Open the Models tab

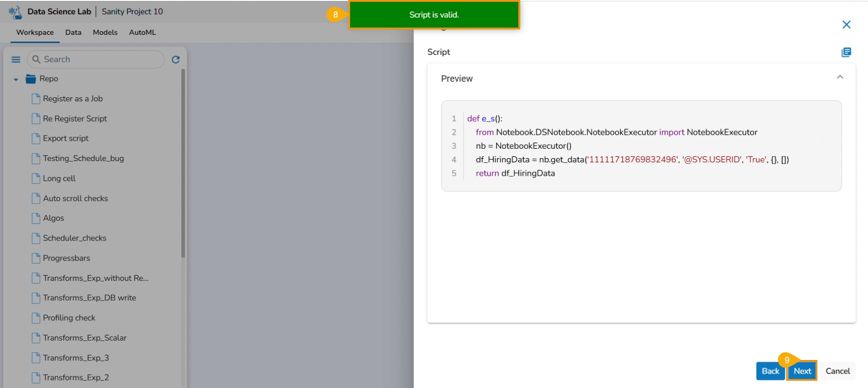tap(105, 33)
